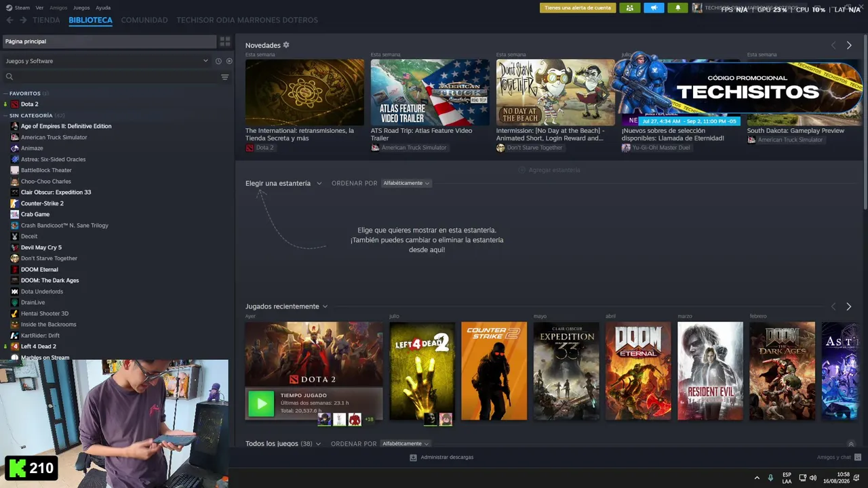
Task: Open the Ver menu
Action: pos(39,7)
